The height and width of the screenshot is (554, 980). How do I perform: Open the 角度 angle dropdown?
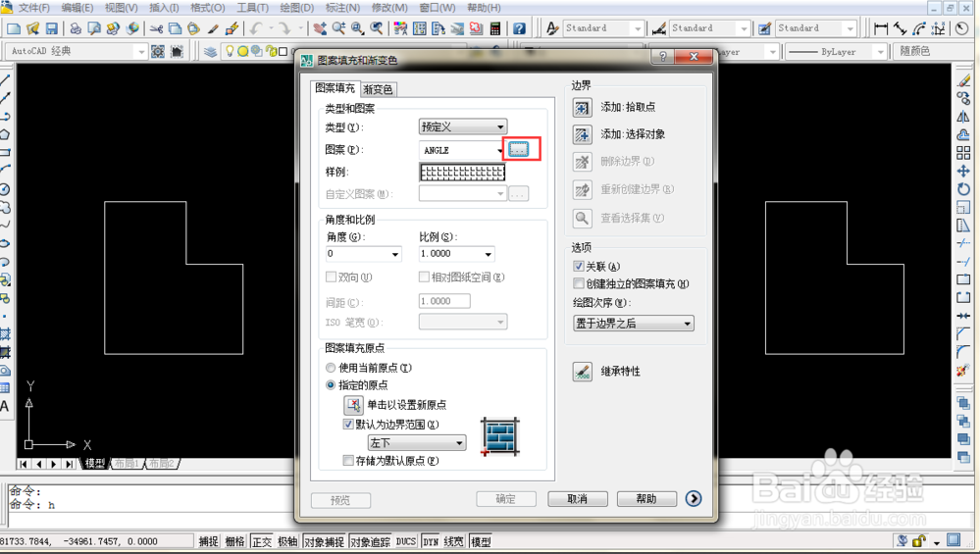tap(363, 254)
